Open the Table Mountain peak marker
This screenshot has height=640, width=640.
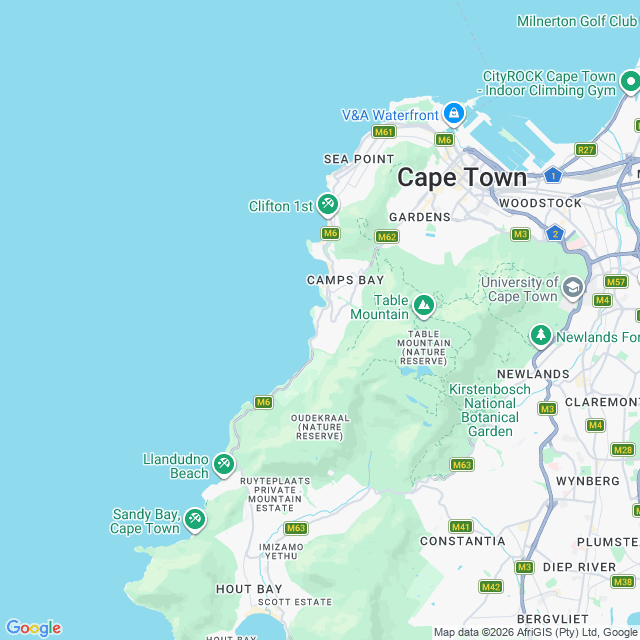click(424, 306)
